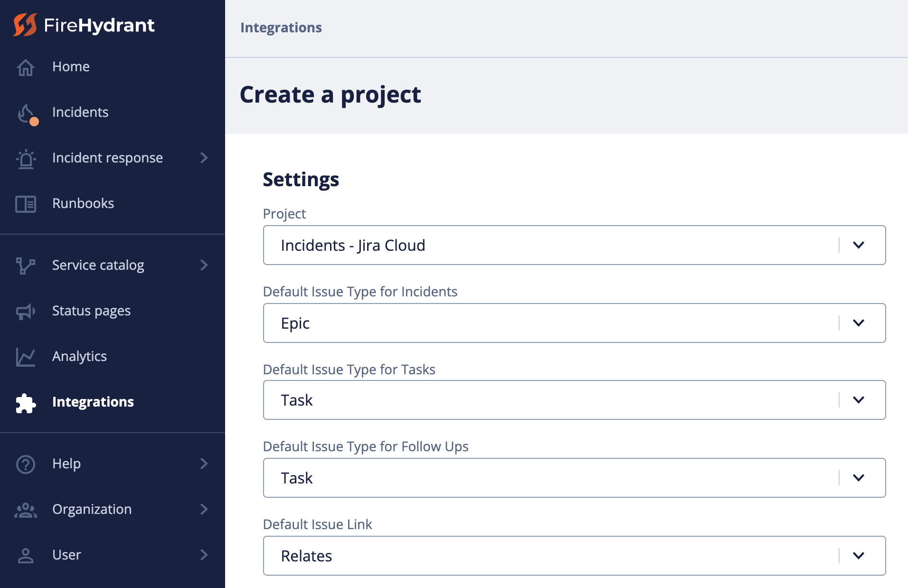Viewport: 908px width, 588px height.
Task: Click the Integrations breadcrumb at the top
Action: click(281, 28)
